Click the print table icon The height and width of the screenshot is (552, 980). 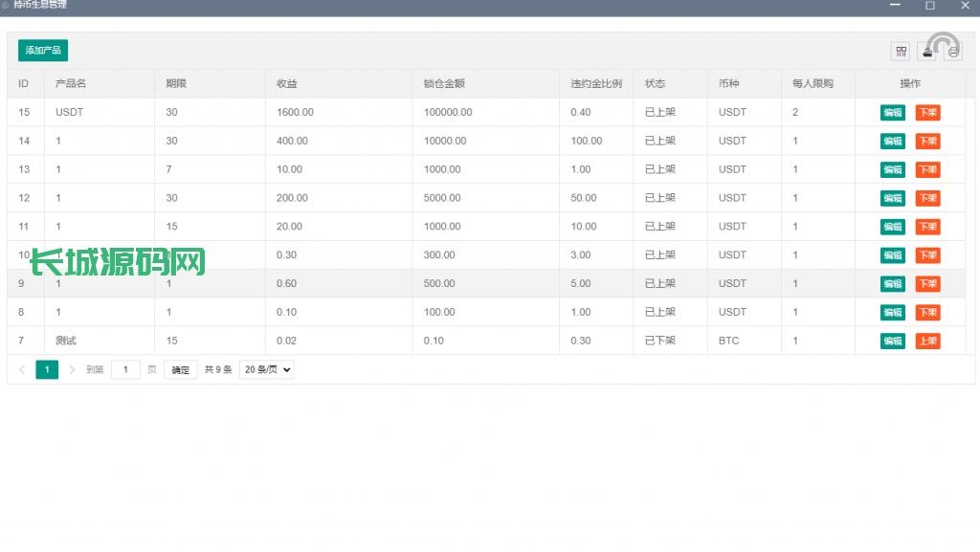953,52
